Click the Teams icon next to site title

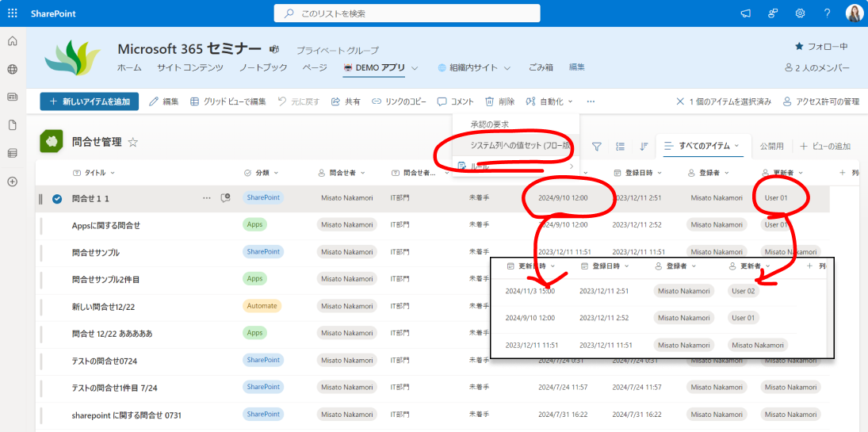274,49
